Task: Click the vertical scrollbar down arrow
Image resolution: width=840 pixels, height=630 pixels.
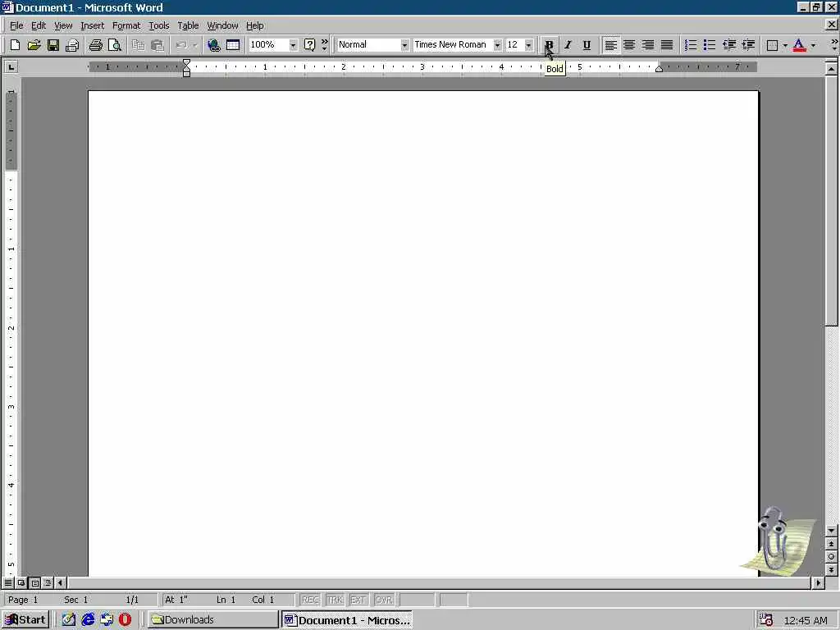Action: pyautogui.click(x=832, y=531)
